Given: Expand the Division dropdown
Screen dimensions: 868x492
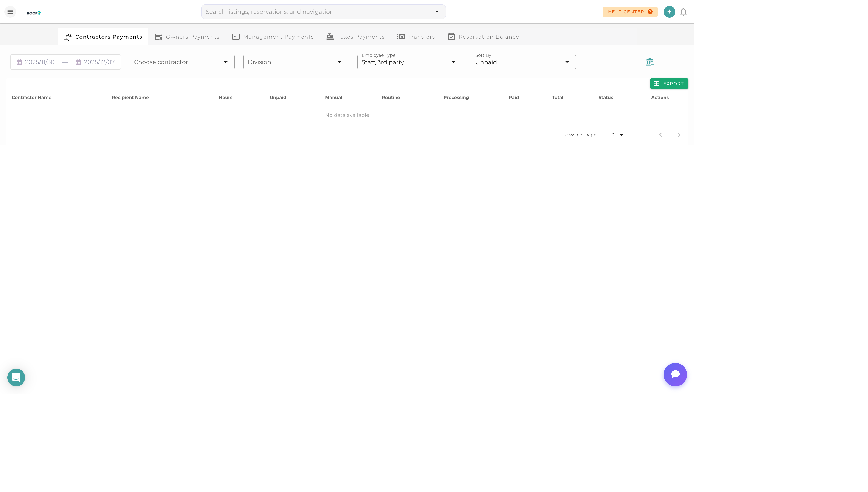Looking at the screenshot, I should tap(295, 62).
